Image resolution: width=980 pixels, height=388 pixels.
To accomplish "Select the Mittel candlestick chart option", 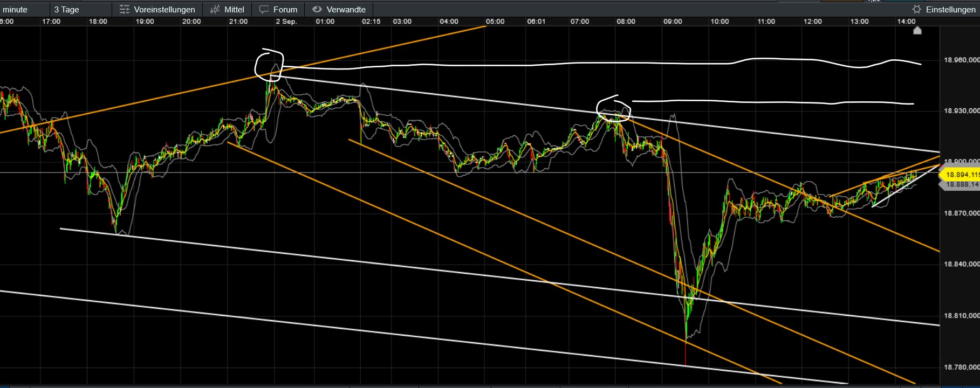I will [227, 9].
